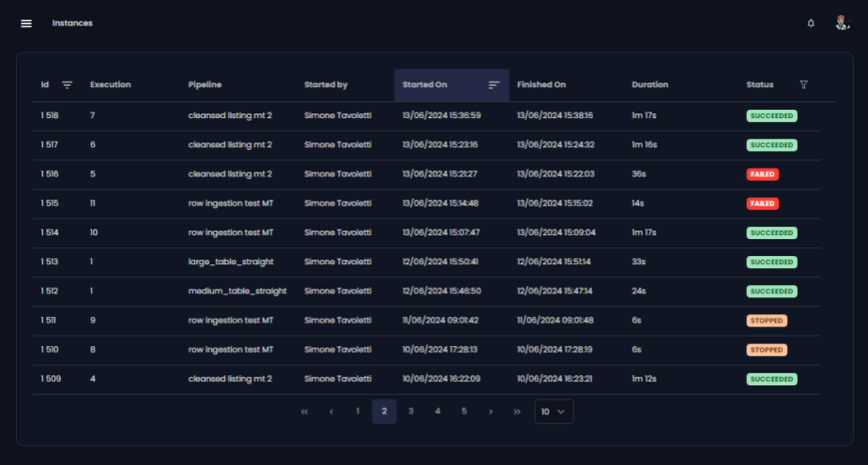Open the user avatar profile
The height and width of the screenshot is (465, 868).
tap(842, 23)
